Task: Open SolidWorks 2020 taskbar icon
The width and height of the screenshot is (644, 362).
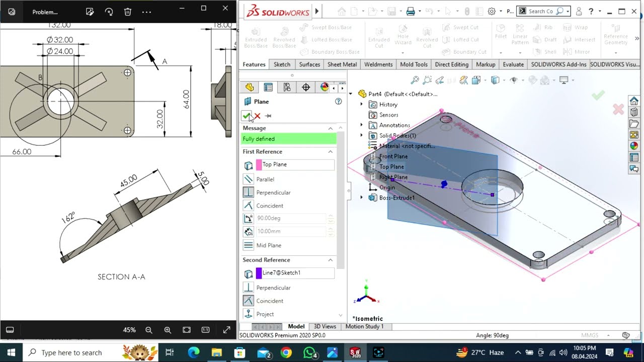Action: [x=355, y=352]
